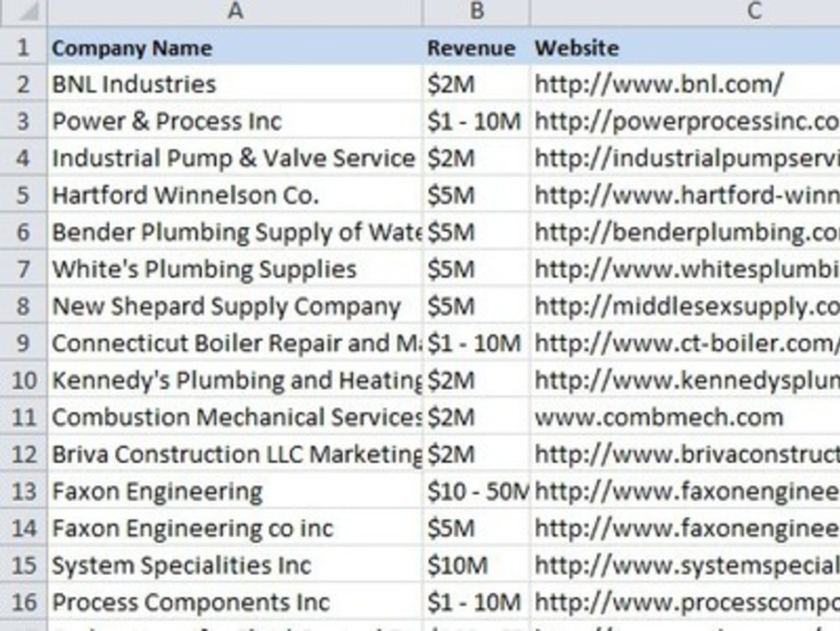Select New Shepard Supply Company cell
Viewport: 840px width, 631px height.
click(x=235, y=306)
